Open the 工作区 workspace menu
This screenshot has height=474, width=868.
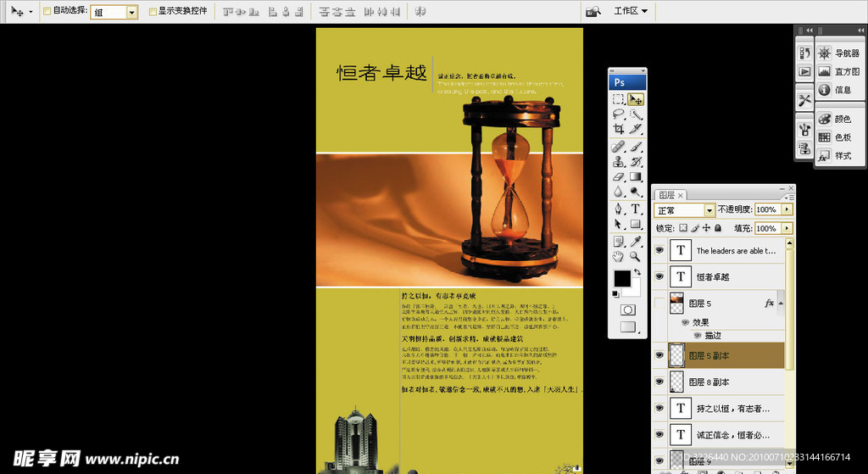(630, 11)
